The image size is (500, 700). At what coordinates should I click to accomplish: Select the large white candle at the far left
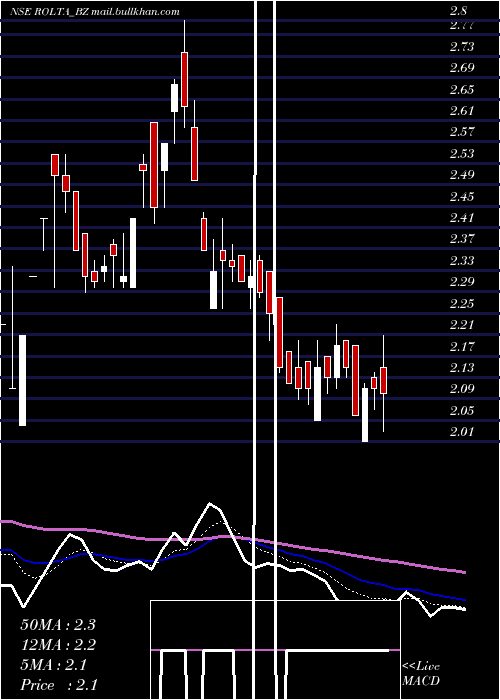coord(22,380)
